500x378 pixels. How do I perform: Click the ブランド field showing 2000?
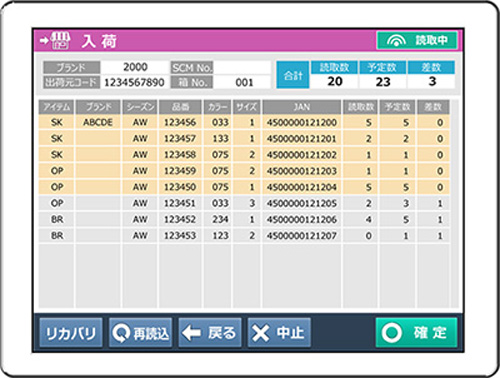[x=135, y=67]
